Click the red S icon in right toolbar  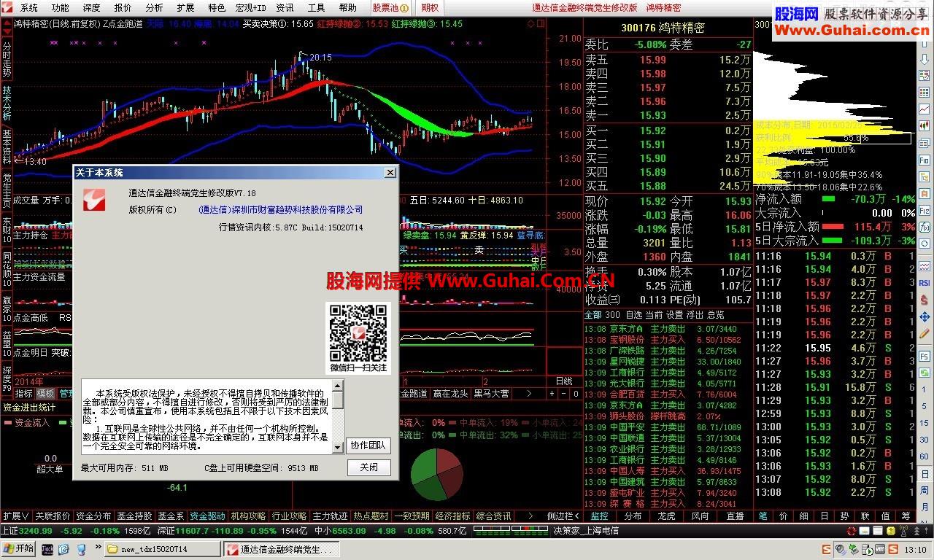coord(924,300)
